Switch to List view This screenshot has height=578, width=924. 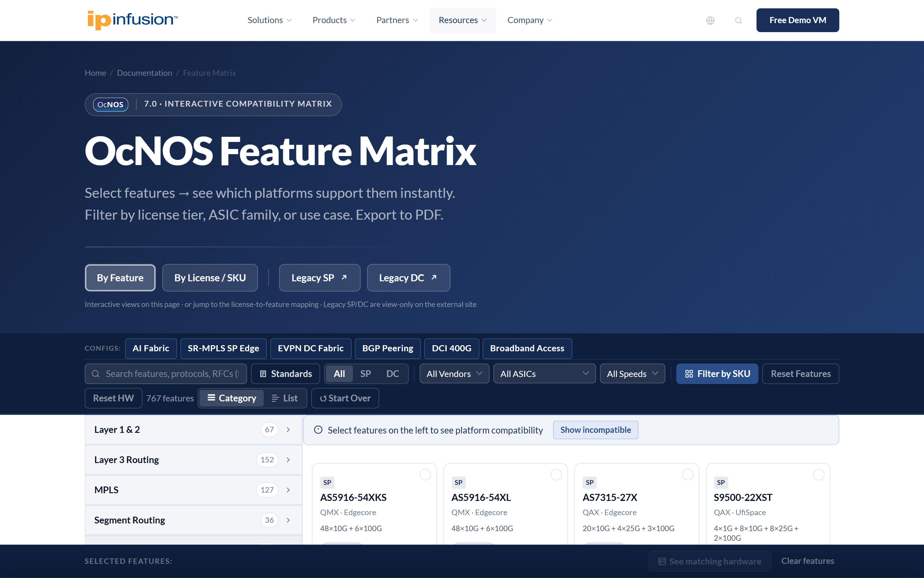[285, 398]
